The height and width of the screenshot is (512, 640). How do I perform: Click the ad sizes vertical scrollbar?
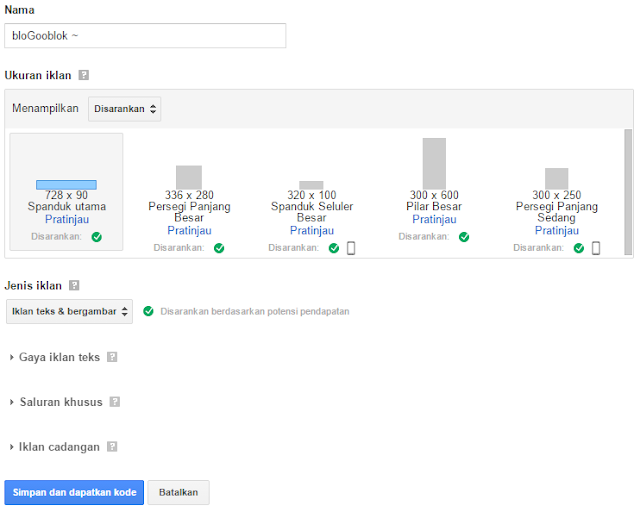tap(628, 192)
